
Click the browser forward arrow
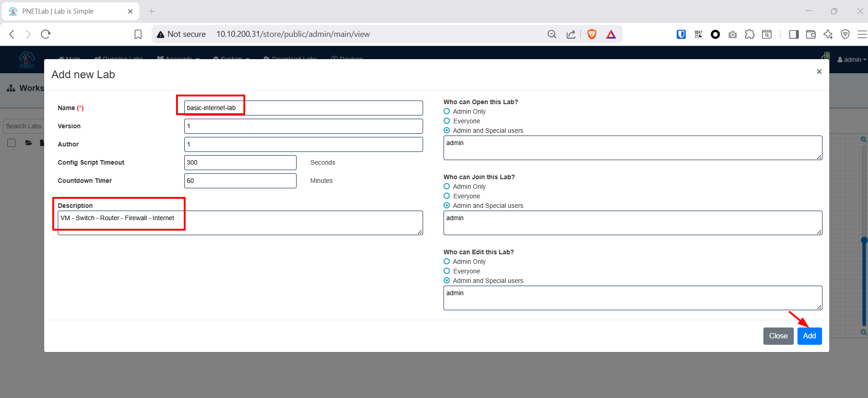pos(28,34)
